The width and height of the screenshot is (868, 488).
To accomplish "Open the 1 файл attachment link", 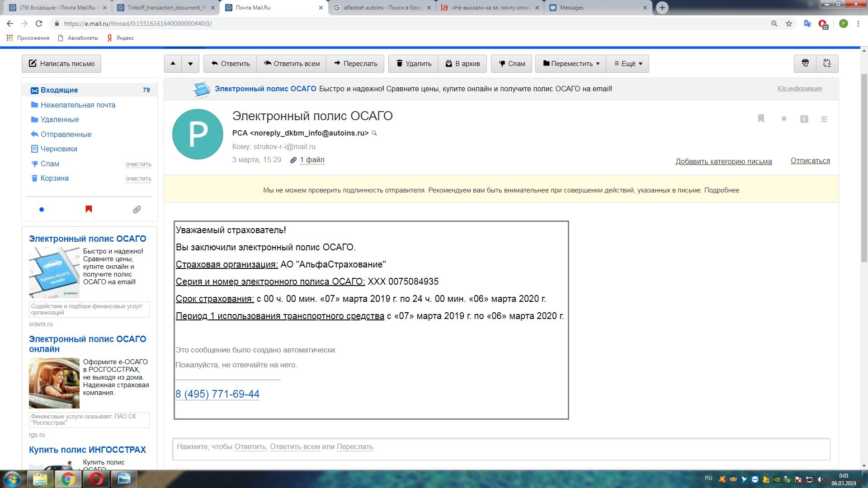I will [312, 160].
